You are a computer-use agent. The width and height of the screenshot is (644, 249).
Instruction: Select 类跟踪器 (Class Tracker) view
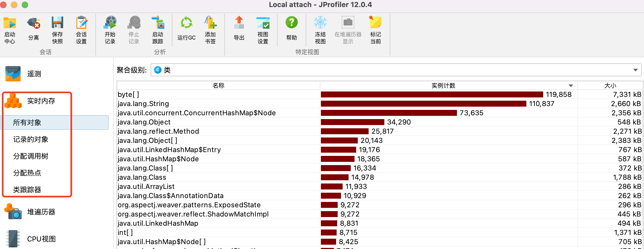tap(27, 190)
